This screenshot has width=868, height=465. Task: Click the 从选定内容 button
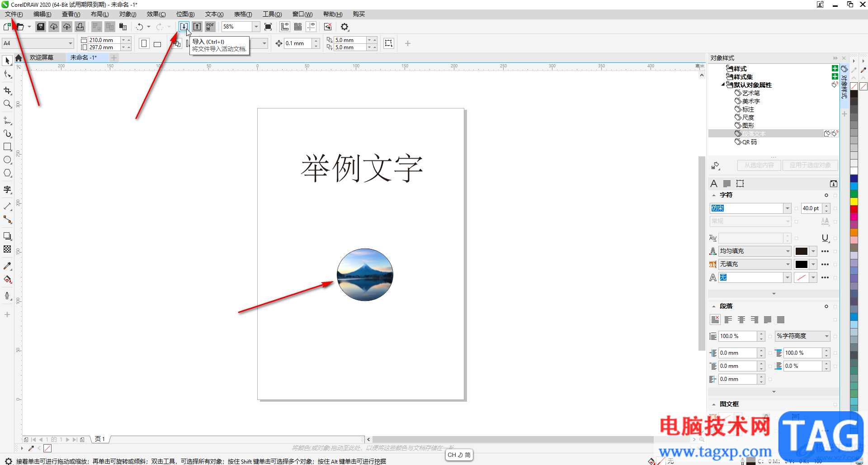pos(759,165)
